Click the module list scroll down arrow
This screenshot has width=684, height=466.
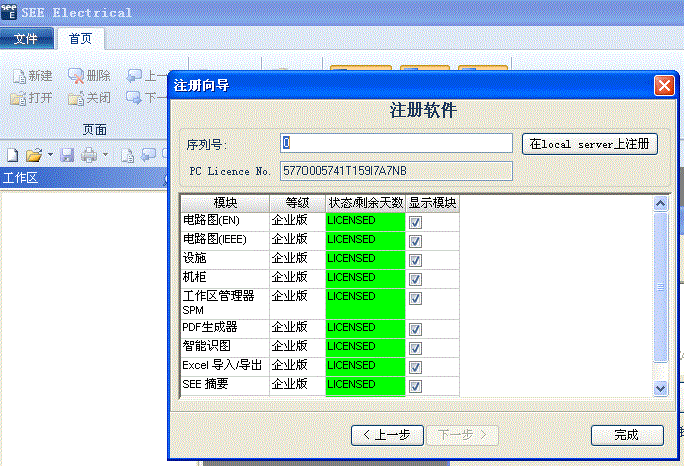660,388
